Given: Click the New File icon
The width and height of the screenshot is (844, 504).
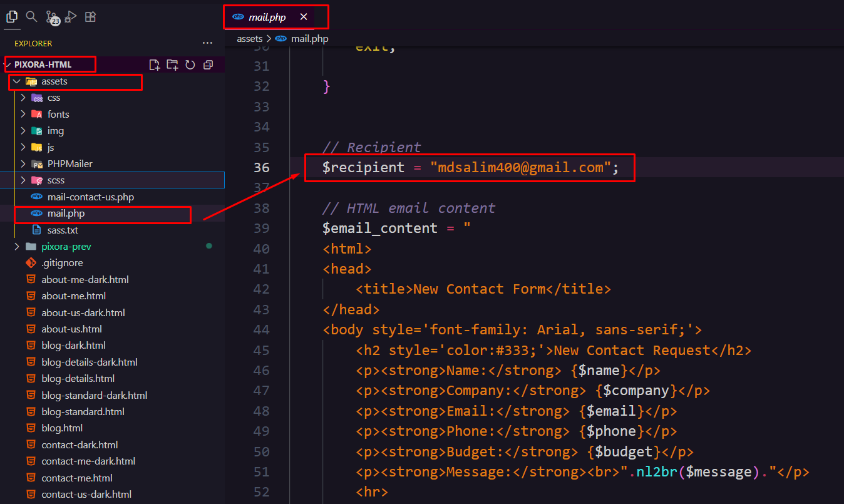Looking at the screenshot, I should pos(154,64).
